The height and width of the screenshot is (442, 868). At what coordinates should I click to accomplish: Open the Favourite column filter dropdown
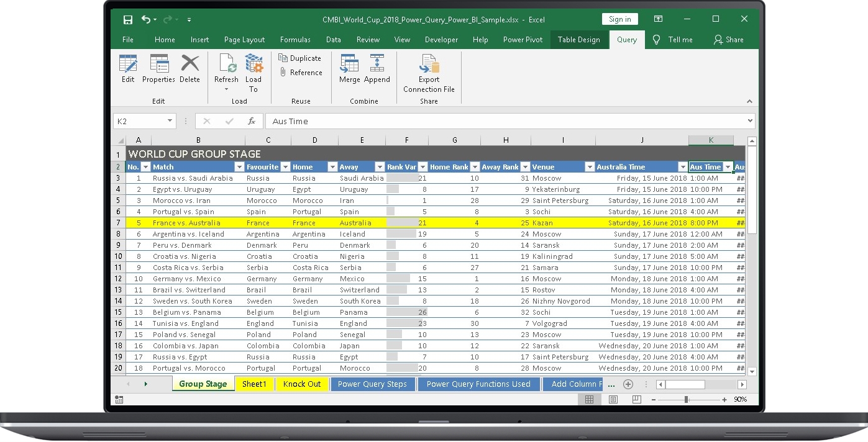pyautogui.click(x=285, y=167)
